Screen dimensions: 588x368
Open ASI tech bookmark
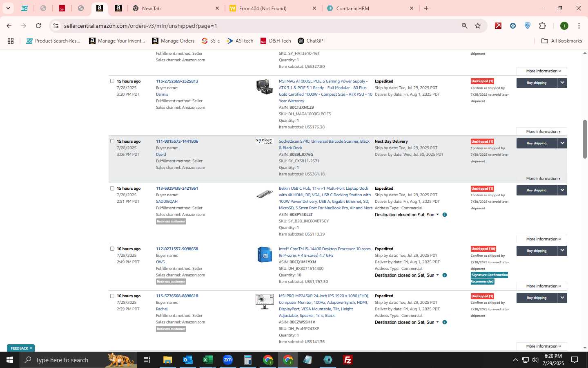tap(240, 41)
